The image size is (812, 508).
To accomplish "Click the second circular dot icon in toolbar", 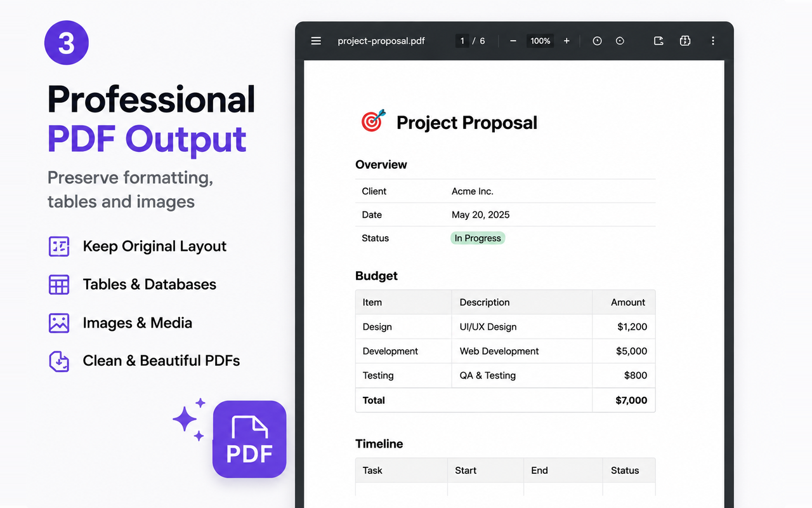I will 620,41.
